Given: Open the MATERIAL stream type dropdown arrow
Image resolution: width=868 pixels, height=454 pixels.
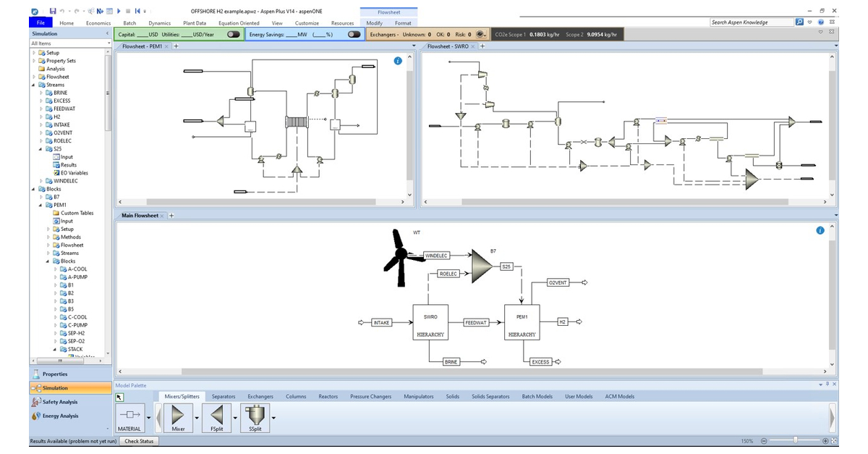Looking at the screenshot, I should (x=148, y=419).
